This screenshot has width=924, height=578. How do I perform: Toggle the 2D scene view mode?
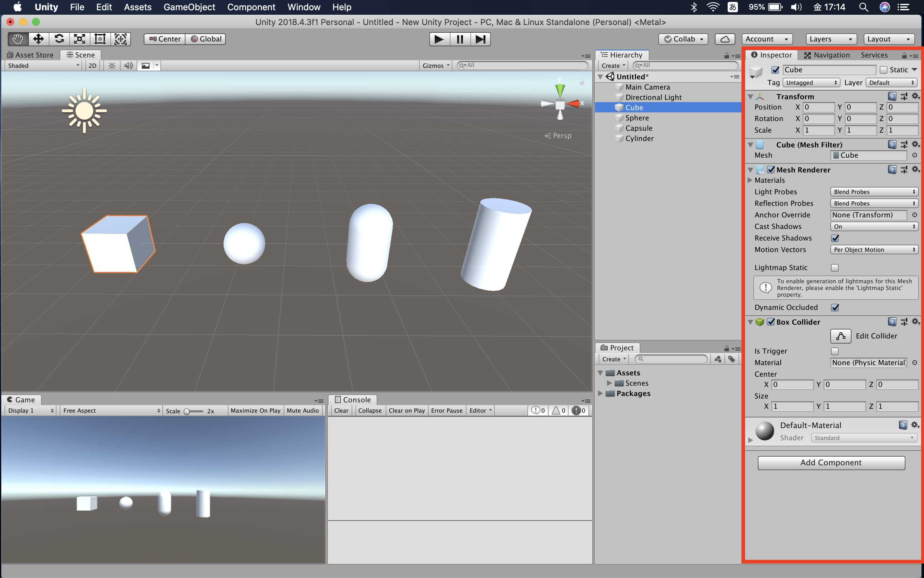[92, 66]
